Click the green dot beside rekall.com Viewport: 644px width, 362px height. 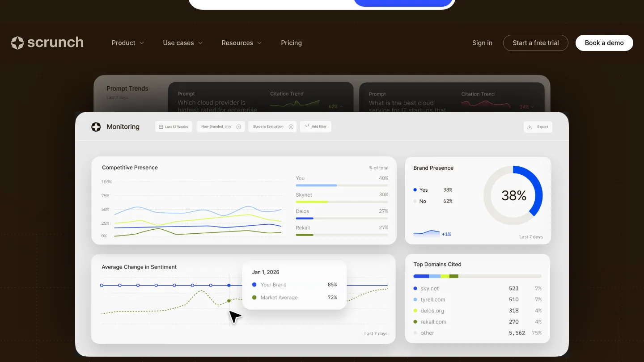[415, 322]
